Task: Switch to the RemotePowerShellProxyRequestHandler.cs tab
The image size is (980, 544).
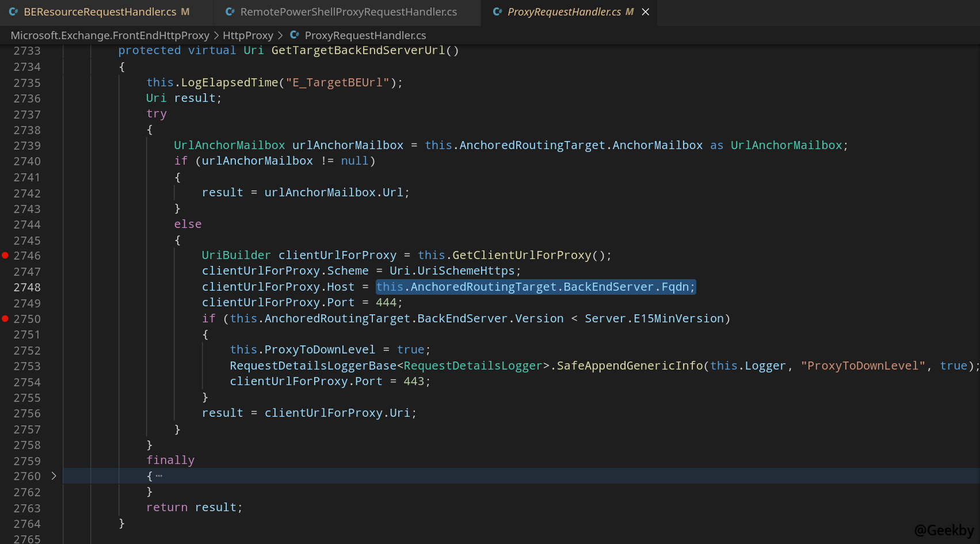Action: click(348, 12)
